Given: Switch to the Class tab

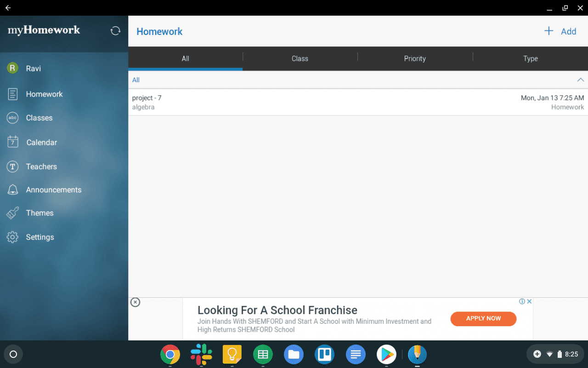Looking at the screenshot, I should [300, 58].
